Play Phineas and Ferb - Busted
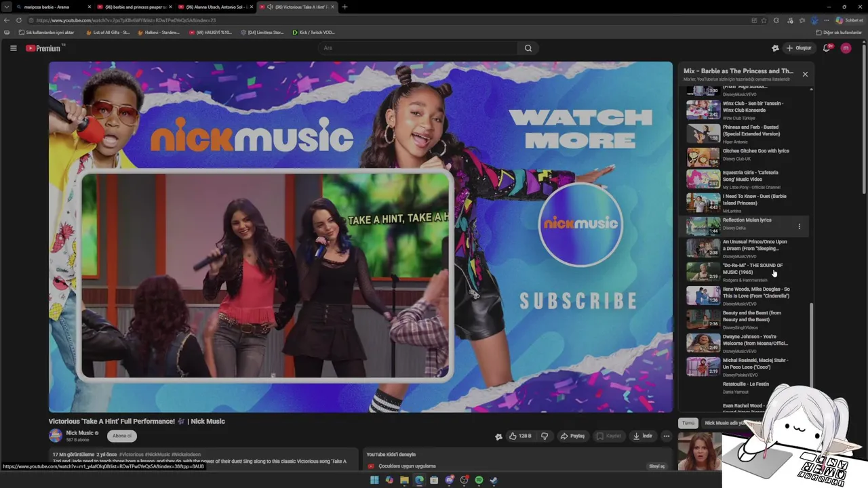 coord(743,134)
